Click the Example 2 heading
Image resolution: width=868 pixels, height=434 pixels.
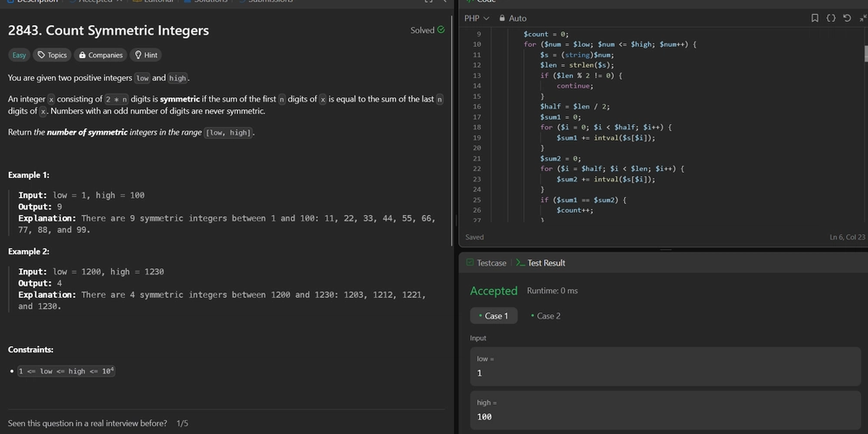[29, 252]
